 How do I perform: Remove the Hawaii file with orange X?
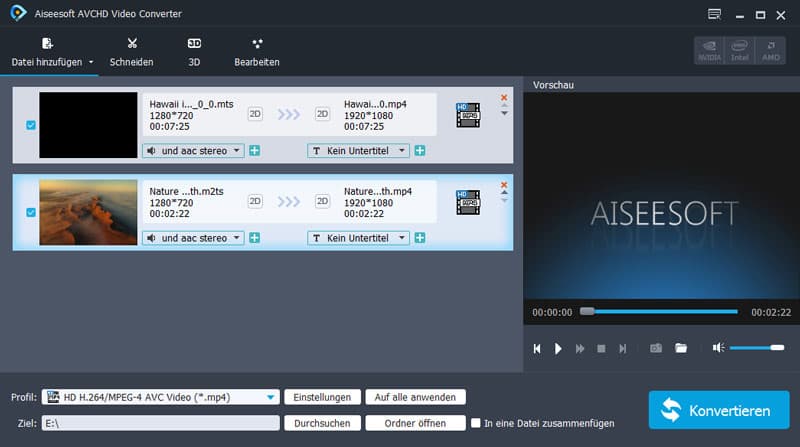click(504, 97)
